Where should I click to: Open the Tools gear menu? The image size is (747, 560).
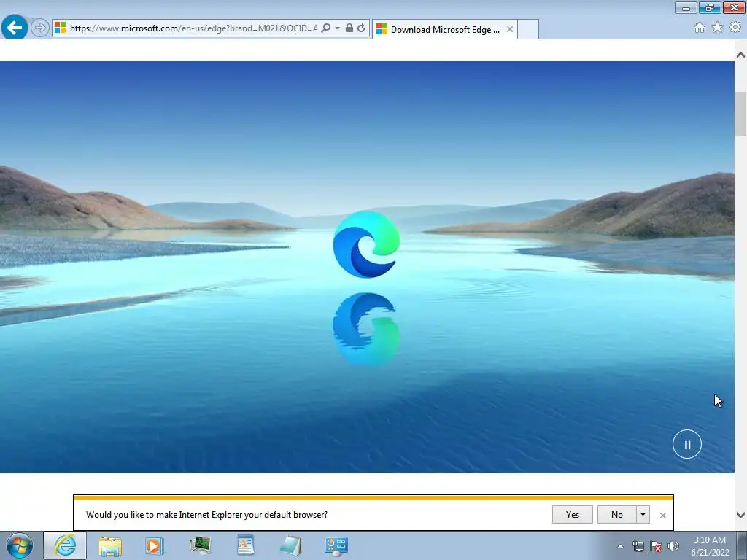pos(735,28)
